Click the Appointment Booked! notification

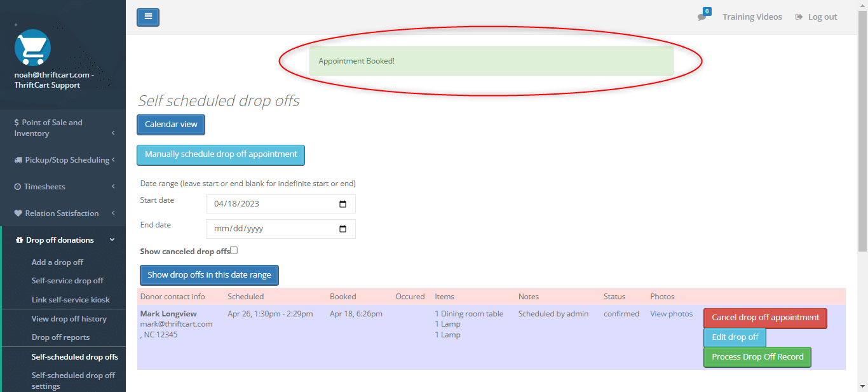point(491,61)
